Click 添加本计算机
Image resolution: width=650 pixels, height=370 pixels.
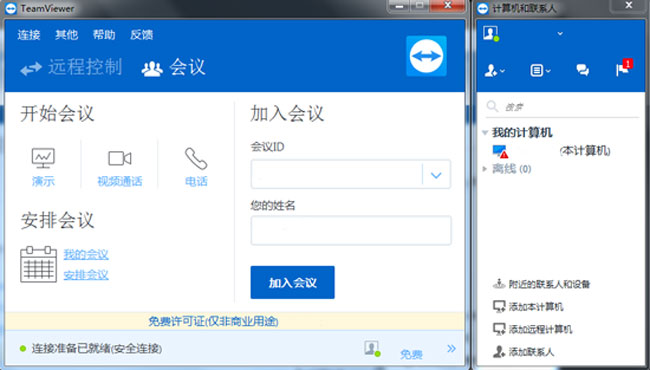pos(536,307)
